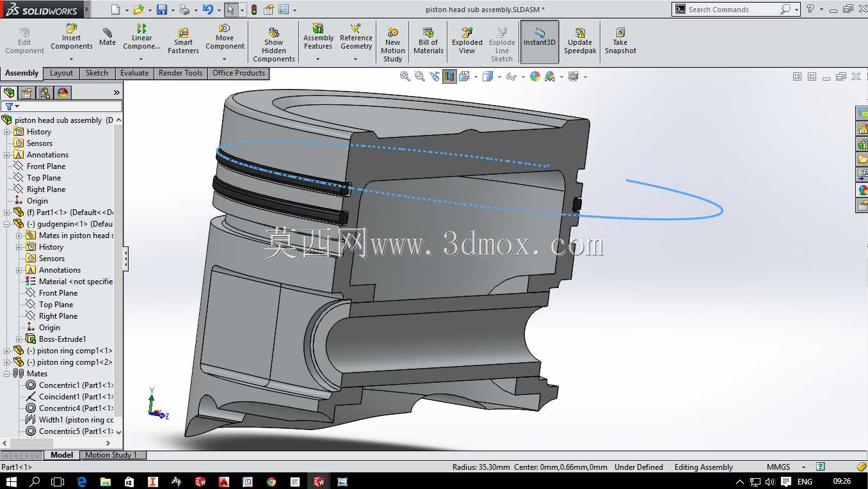Activate the Select cursor tool
The height and width of the screenshot is (489, 868).
[x=230, y=10]
